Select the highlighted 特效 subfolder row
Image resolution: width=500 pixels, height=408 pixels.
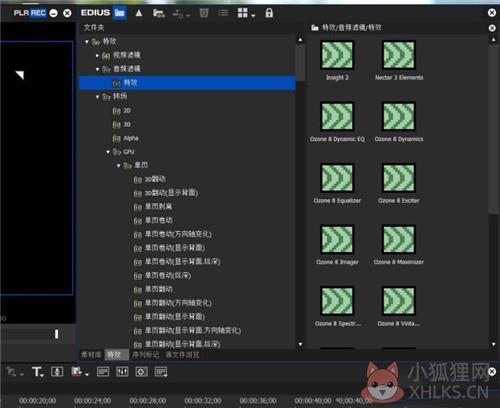187,83
